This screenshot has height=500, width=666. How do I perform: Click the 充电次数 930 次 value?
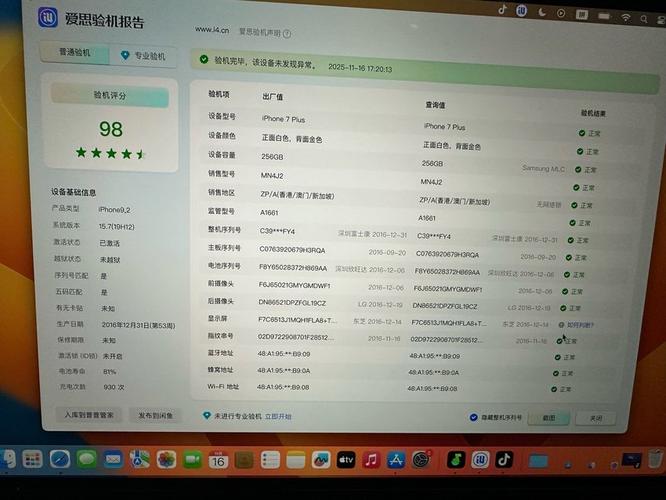[x=114, y=387]
